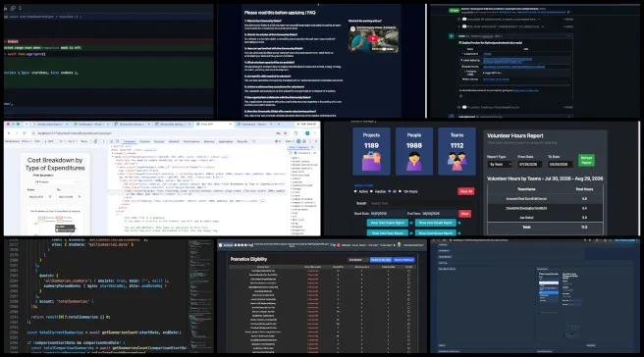This screenshot has width=644, height=357.
Task: Click the Teams card group icon
Action: click(456, 161)
